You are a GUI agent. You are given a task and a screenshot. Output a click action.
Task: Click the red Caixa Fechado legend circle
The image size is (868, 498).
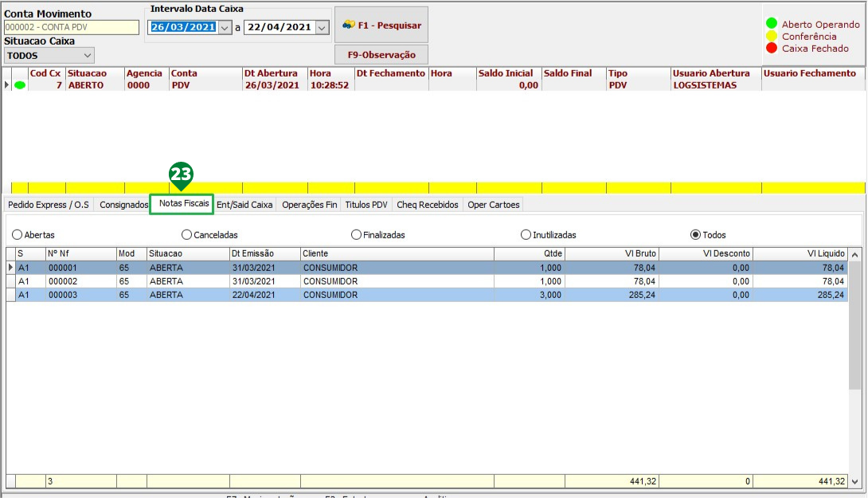tap(772, 48)
